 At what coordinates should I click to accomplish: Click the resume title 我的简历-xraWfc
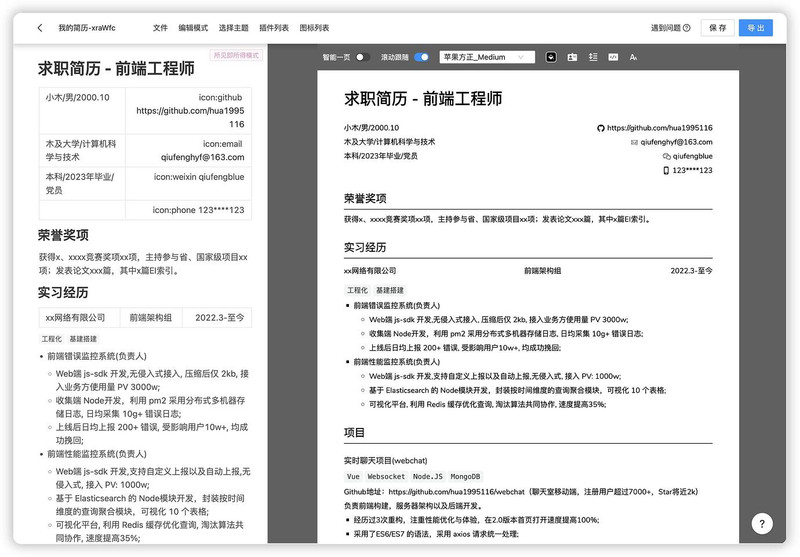(x=87, y=28)
